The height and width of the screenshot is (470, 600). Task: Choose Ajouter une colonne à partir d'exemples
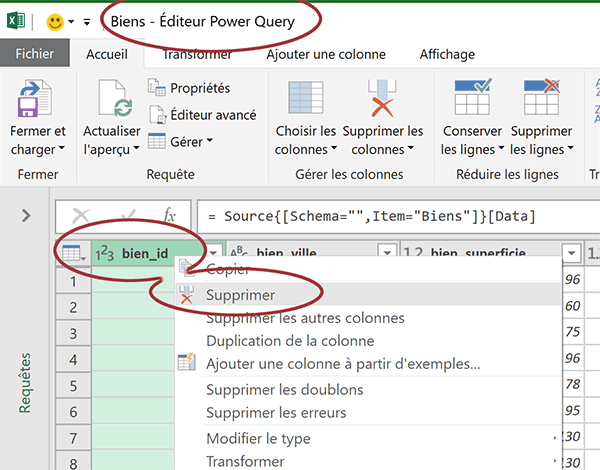click(368, 364)
